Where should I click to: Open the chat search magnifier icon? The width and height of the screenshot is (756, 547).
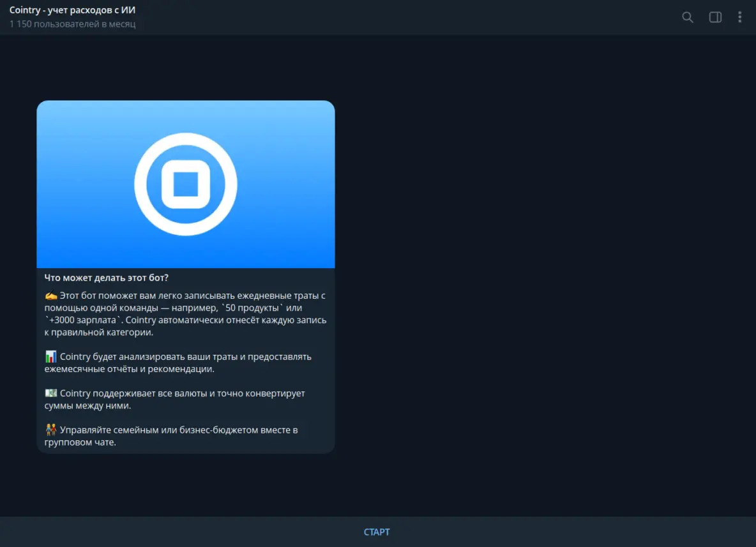[x=688, y=17]
